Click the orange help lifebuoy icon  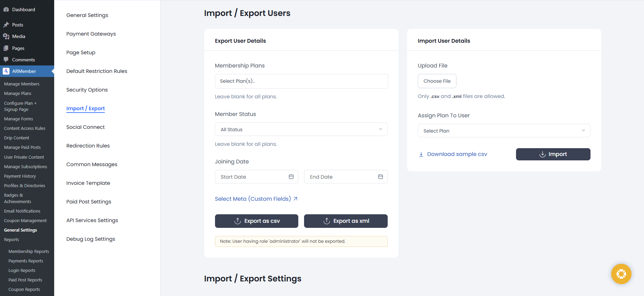(621, 274)
